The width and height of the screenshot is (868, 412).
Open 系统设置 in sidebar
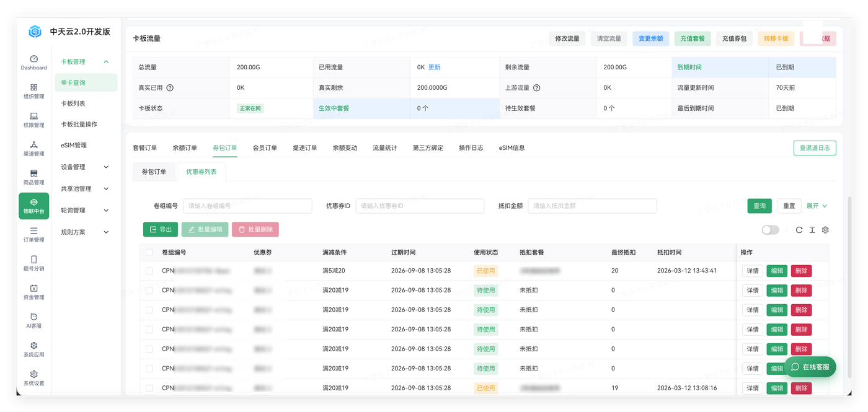(33, 378)
